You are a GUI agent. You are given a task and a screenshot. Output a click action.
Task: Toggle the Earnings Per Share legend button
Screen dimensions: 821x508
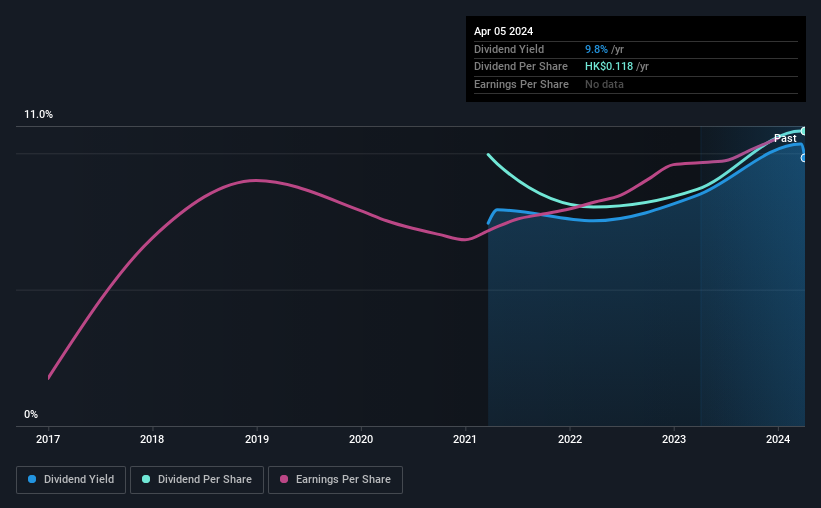pos(335,480)
